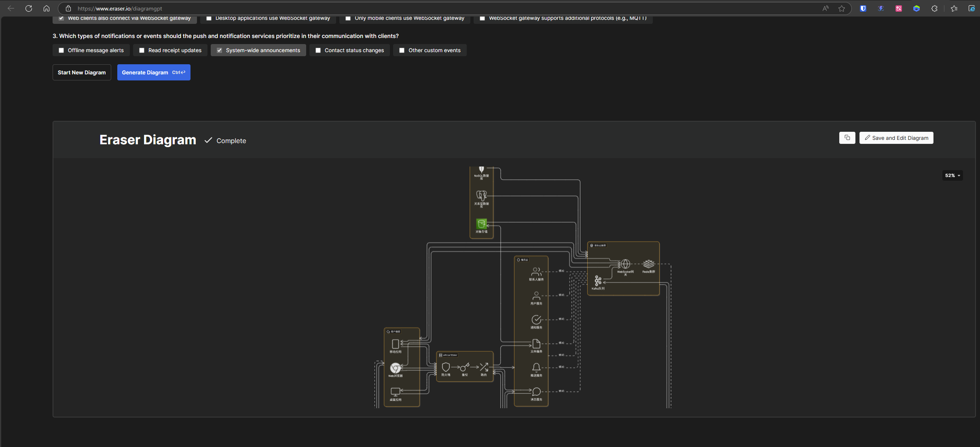This screenshot has width=980, height=447.
Task: Click Start New Diagram button
Action: point(82,72)
